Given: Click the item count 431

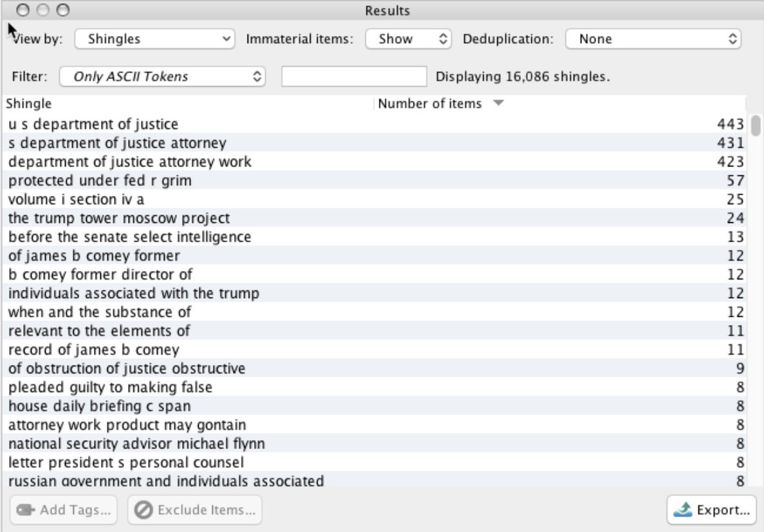Looking at the screenshot, I should click(x=731, y=143).
